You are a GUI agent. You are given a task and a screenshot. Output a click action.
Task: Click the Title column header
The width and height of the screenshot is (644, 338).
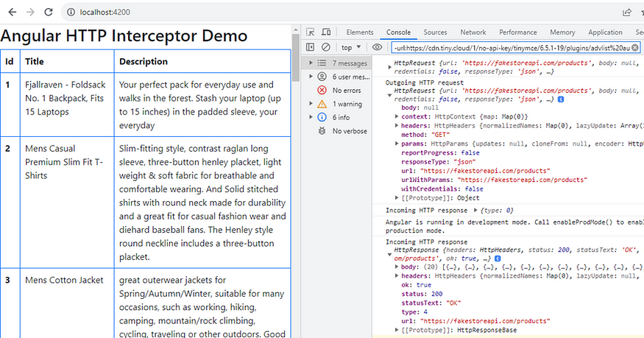pos(67,62)
